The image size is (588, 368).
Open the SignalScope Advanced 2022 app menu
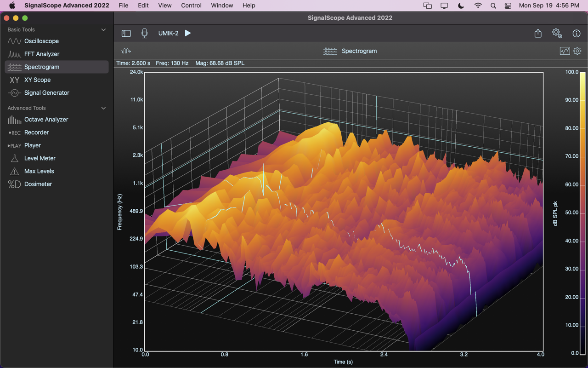[x=67, y=6]
